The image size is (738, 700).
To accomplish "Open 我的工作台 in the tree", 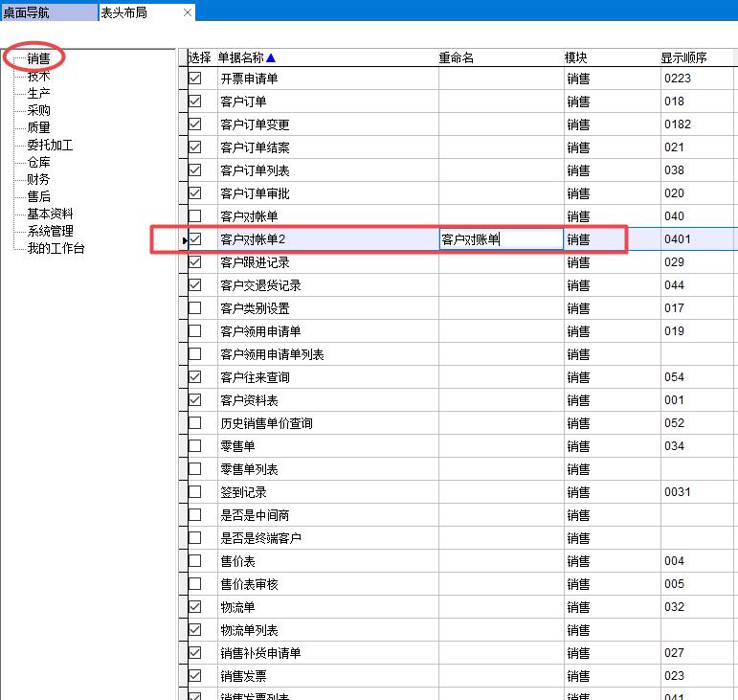I will pos(56,248).
